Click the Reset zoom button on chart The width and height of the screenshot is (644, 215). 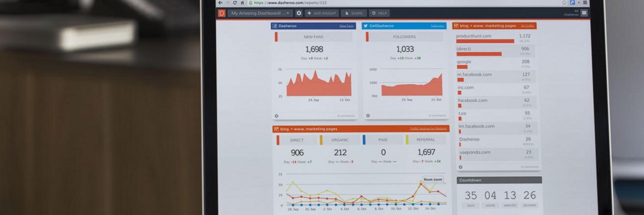[433, 179]
